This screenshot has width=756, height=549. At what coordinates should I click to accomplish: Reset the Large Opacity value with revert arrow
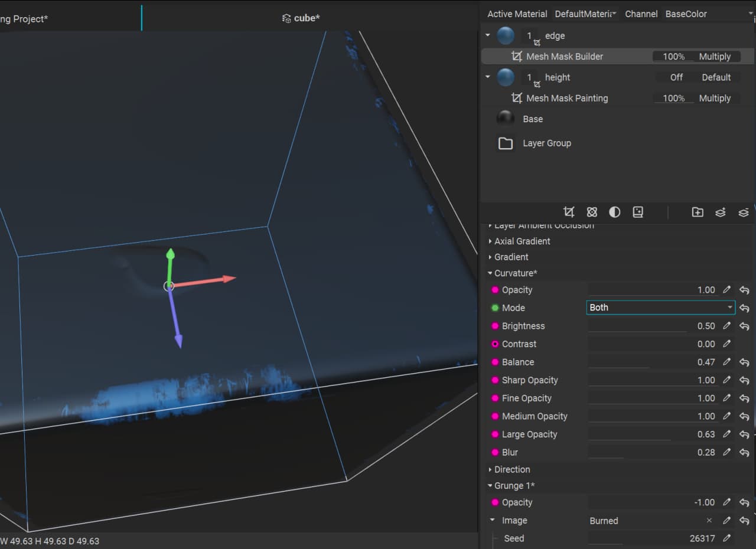pyautogui.click(x=744, y=434)
